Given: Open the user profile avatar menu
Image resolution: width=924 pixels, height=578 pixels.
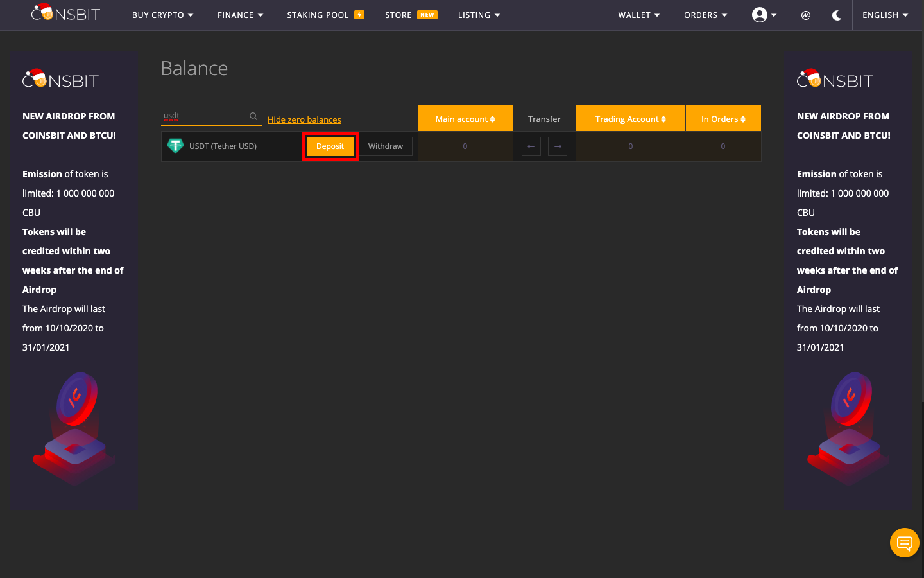Looking at the screenshot, I should pyautogui.click(x=764, y=15).
